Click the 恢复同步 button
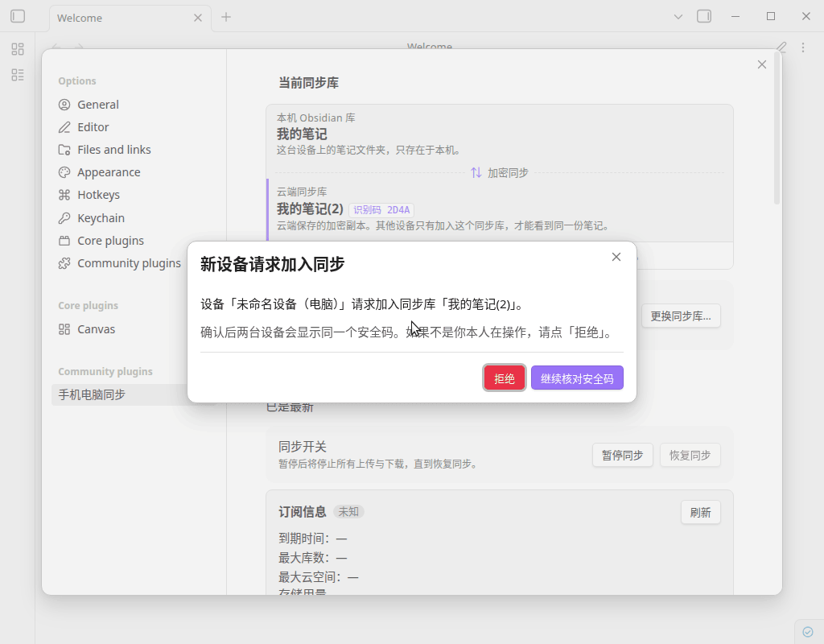Viewport: 824px width, 644px height. click(x=690, y=456)
